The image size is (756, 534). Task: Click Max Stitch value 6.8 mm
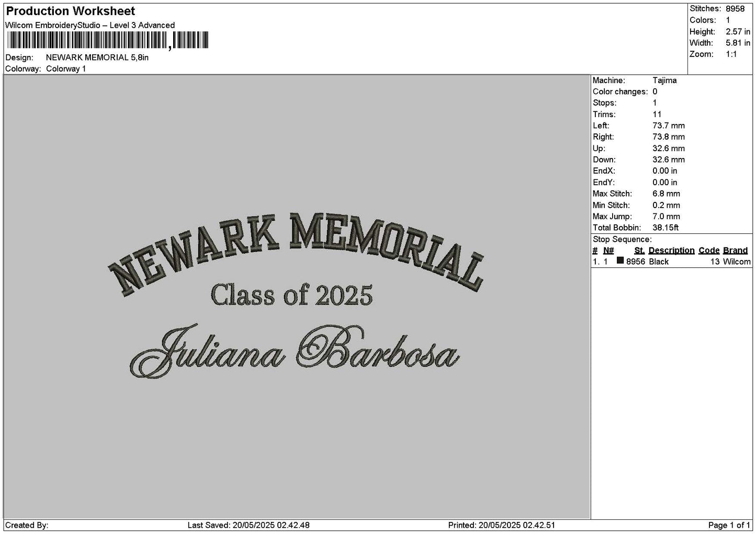[x=666, y=194]
